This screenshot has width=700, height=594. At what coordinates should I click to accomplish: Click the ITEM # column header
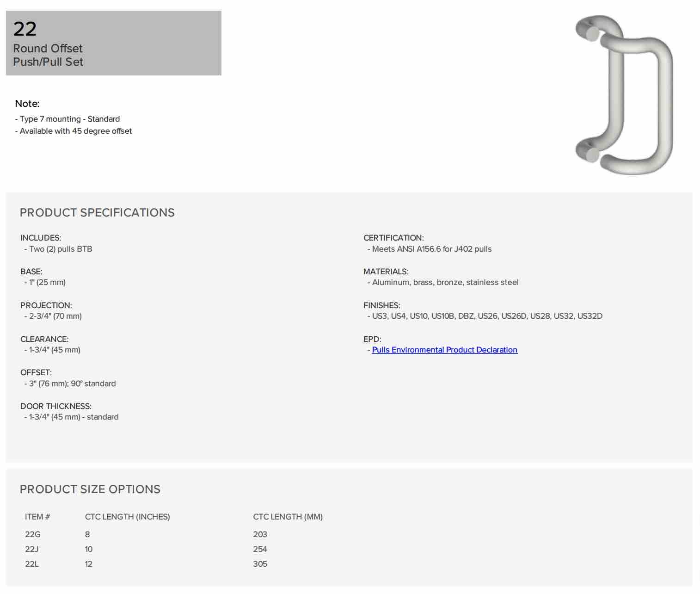37,517
